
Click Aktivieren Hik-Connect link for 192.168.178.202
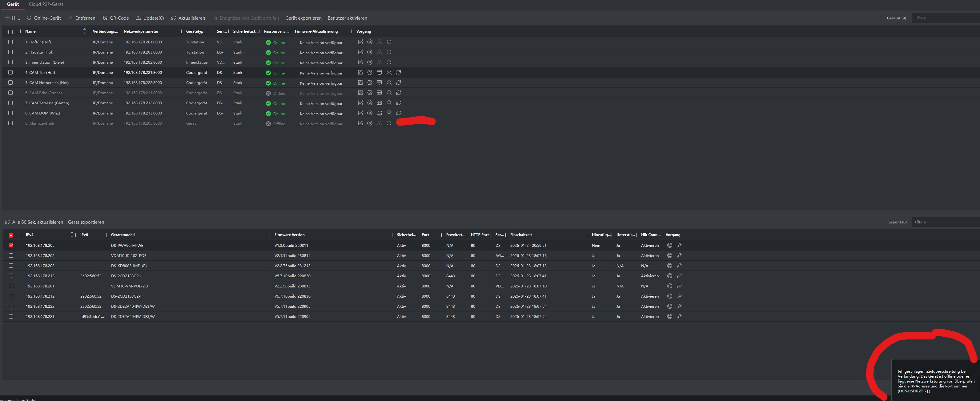pos(649,256)
